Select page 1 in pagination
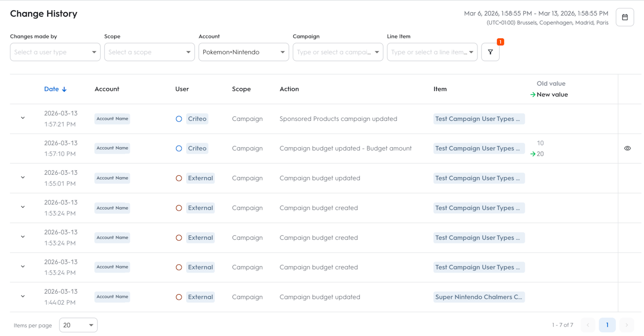The width and height of the screenshot is (644, 336). pos(607,325)
